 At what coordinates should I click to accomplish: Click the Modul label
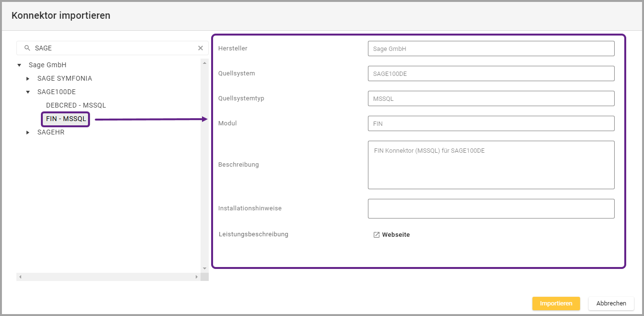(227, 123)
